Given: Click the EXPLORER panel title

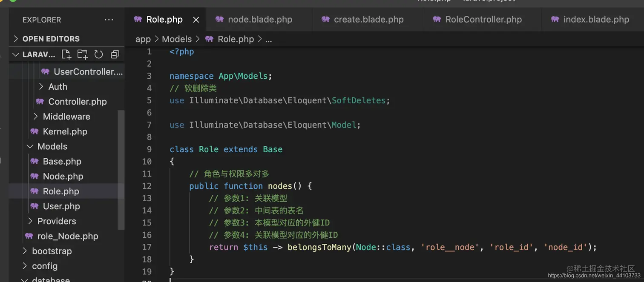Looking at the screenshot, I should (42, 20).
